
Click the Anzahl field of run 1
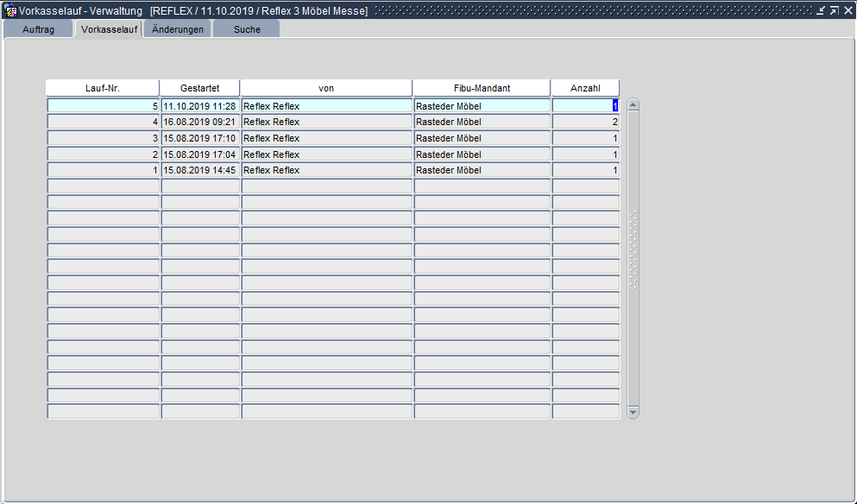[x=585, y=170]
